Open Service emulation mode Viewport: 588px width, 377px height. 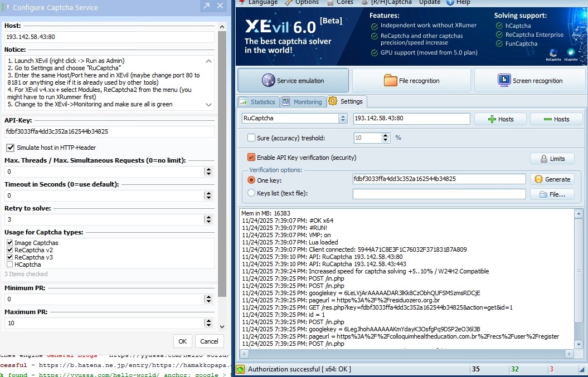point(293,81)
